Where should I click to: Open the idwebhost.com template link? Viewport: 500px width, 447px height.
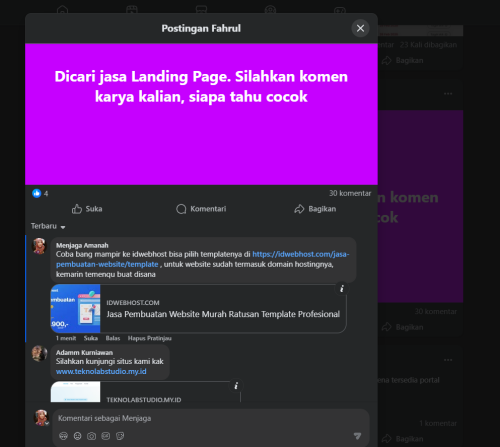(x=203, y=259)
